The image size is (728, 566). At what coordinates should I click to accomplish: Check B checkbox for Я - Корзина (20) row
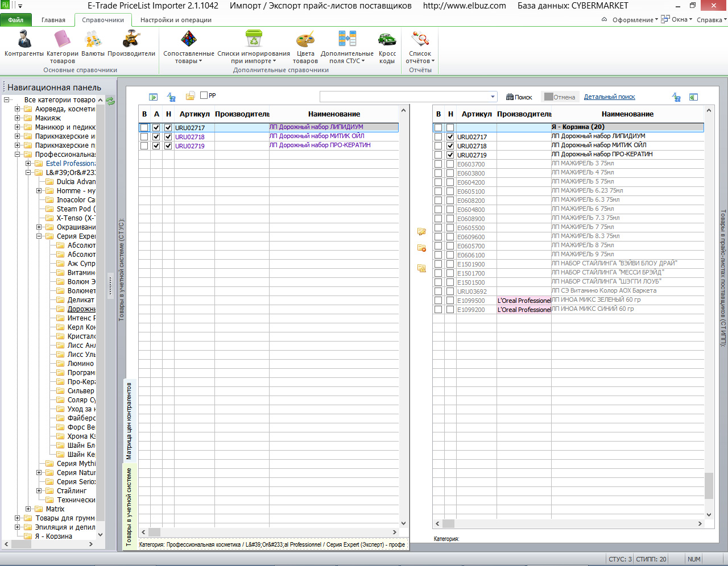coord(438,128)
